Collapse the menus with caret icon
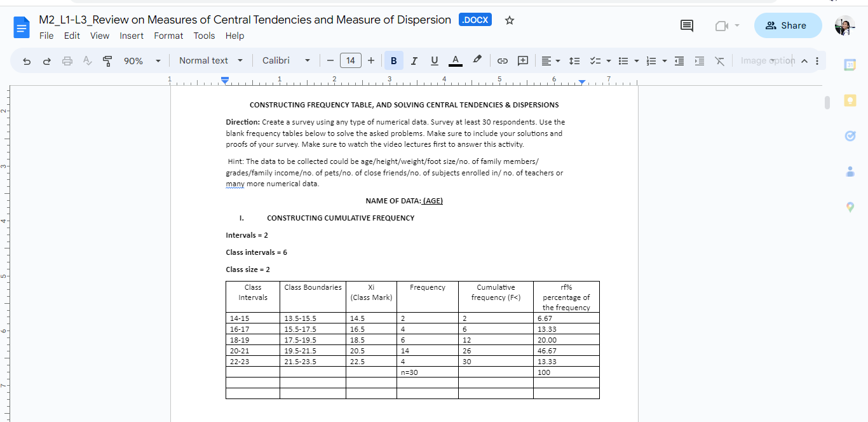 pyautogui.click(x=804, y=61)
